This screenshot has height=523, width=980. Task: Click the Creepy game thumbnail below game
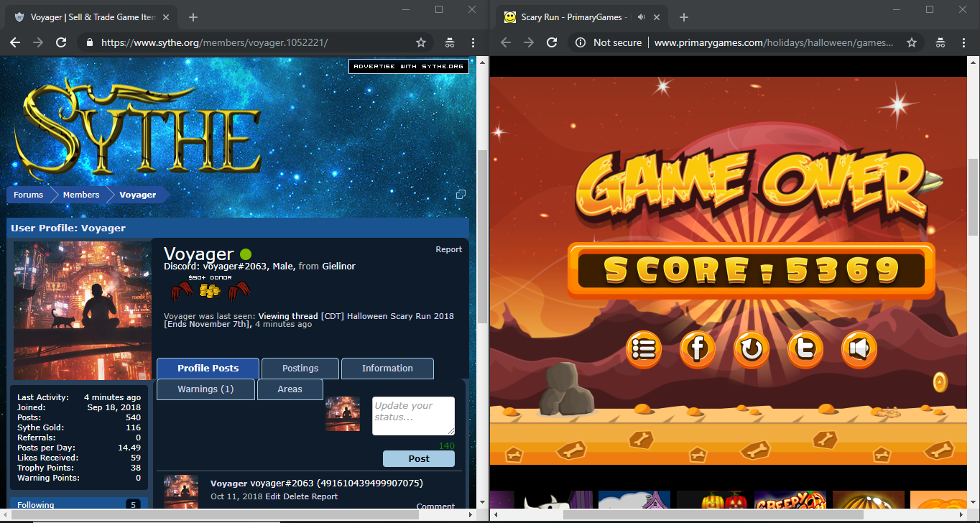(x=790, y=500)
